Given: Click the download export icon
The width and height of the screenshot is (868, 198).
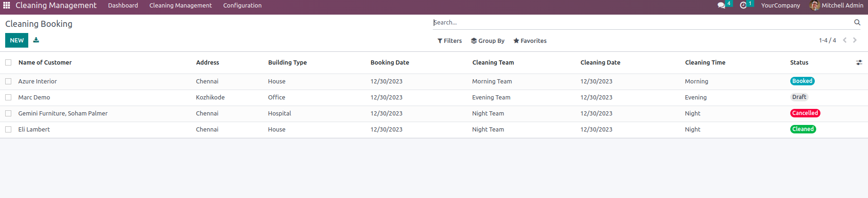Looking at the screenshot, I should tap(36, 40).
